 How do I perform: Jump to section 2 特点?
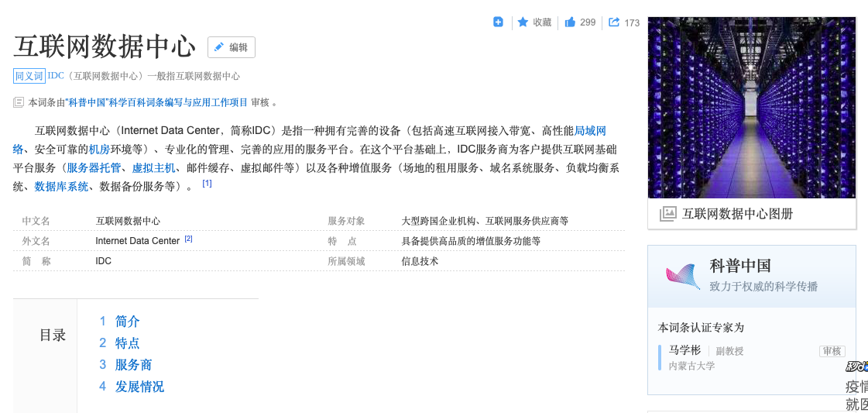(x=127, y=342)
